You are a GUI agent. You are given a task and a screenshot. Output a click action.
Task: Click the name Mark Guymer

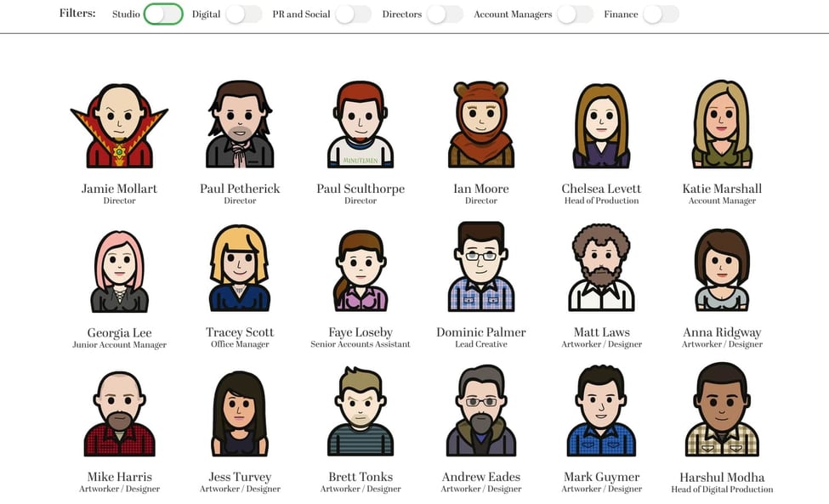(x=602, y=477)
